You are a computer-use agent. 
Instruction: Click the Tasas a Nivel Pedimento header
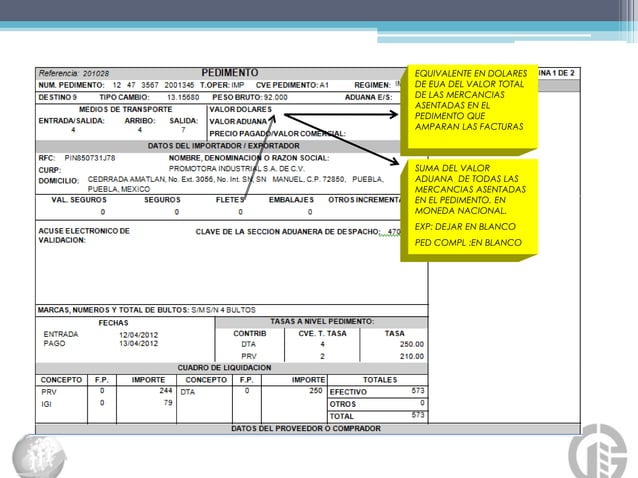tap(322, 322)
